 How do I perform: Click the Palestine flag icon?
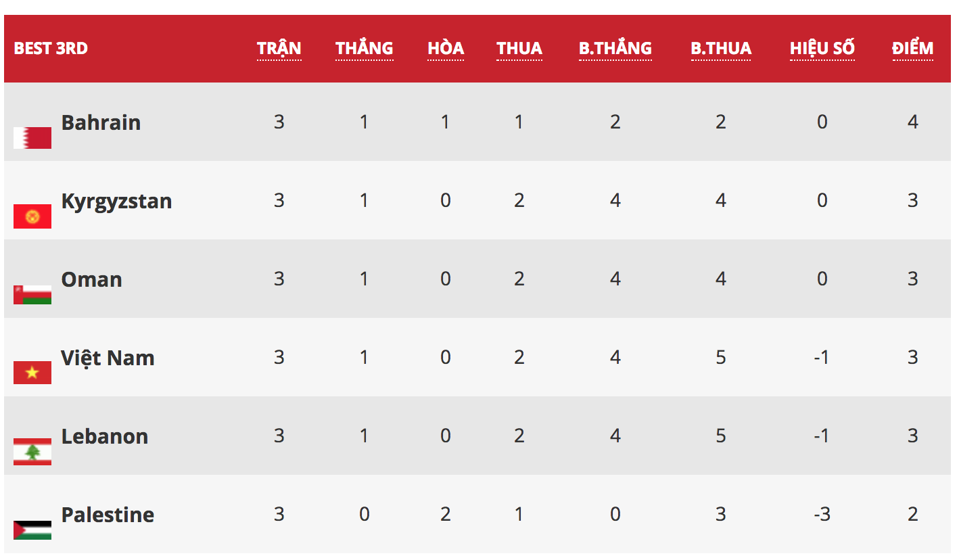pyautogui.click(x=32, y=530)
